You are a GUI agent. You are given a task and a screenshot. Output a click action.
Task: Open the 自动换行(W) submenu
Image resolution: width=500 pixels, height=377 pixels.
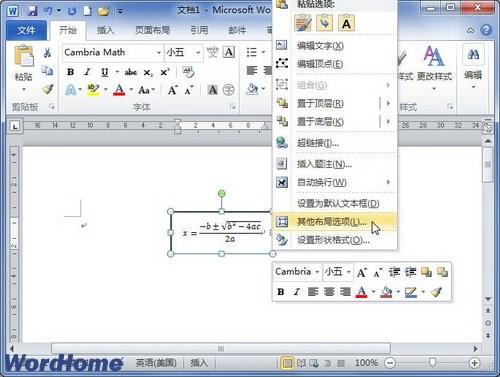click(x=335, y=182)
